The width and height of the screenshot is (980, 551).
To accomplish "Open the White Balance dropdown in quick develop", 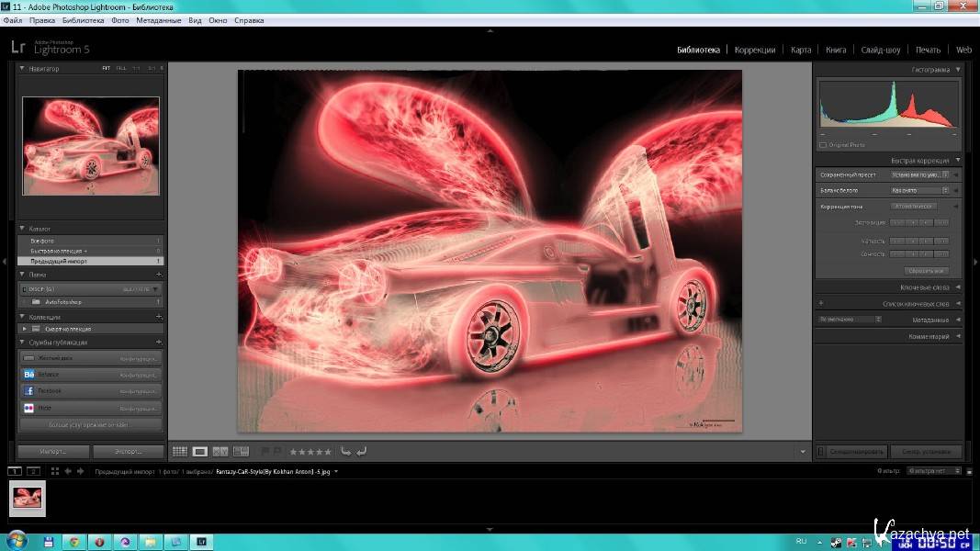I will (920, 190).
